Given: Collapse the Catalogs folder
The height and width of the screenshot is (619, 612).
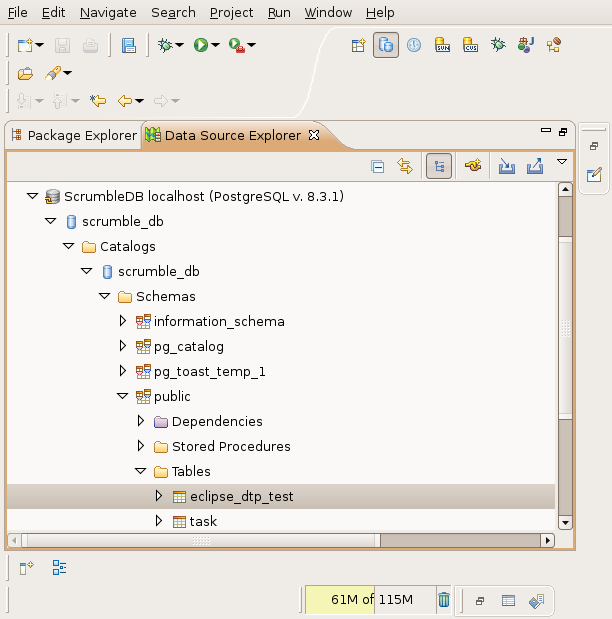Looking at the screenshot, I should click(x=69, y=246).
